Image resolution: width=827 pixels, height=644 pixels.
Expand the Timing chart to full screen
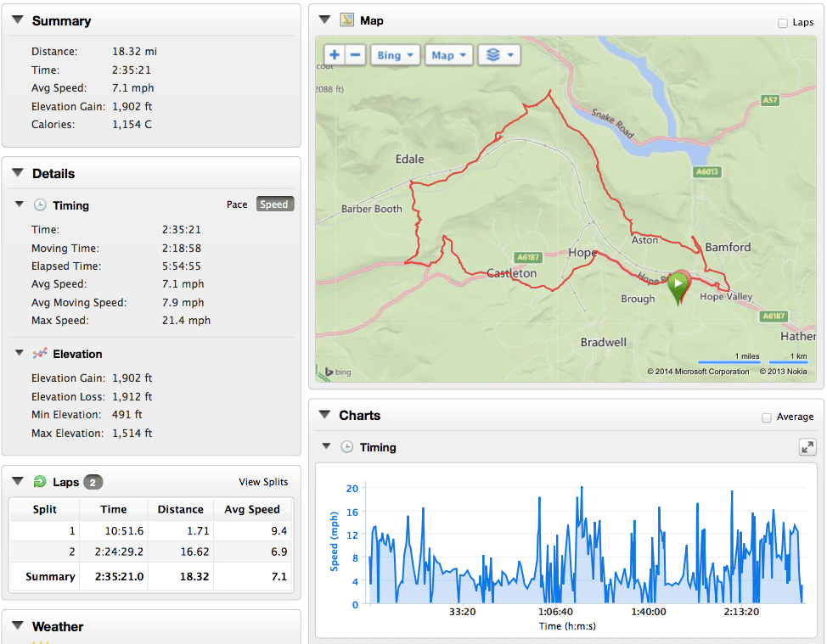pyautogui.click(x=807, y=448)
